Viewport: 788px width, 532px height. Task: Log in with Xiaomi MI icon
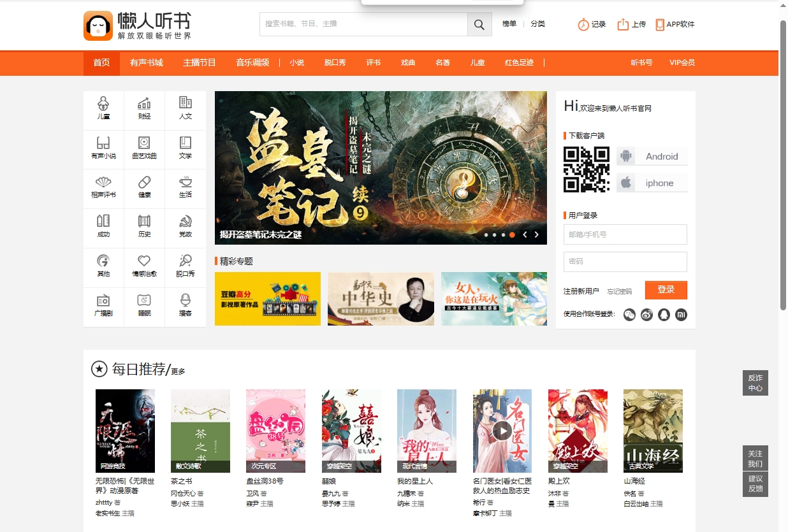click(681, 315)
